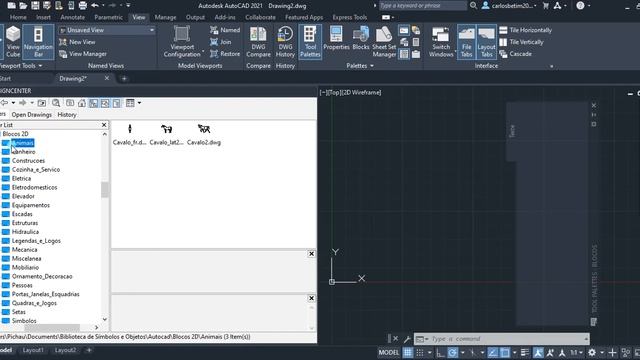Click New View button
Image resolution: width=640 pixels, height=360 pixels.
77,42
